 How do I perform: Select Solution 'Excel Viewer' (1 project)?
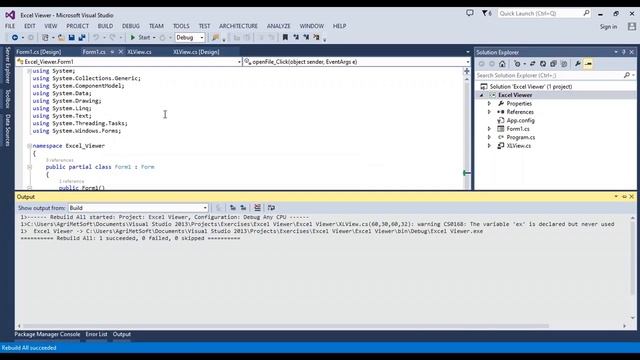[x=531, y=87]
